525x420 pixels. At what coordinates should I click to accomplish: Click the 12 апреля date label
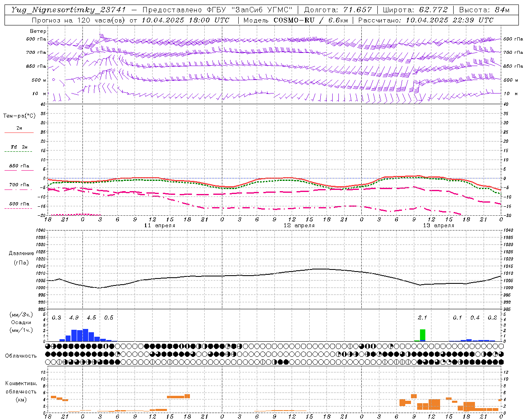tap(299, 226)
